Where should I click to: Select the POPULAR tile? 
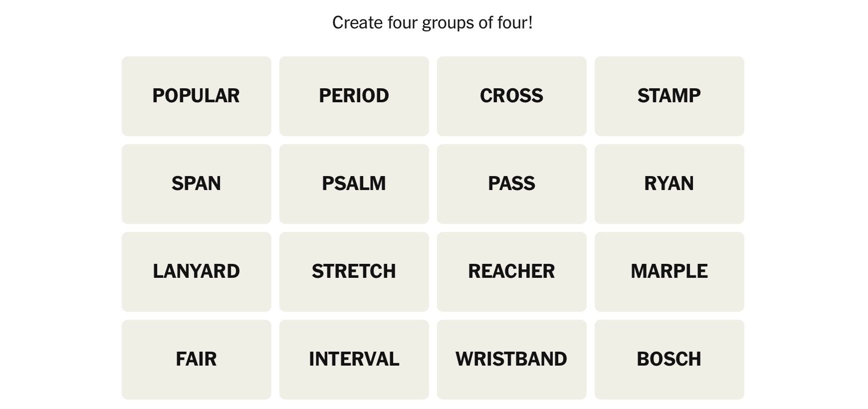pyautogui.click(x=196, y=96)
